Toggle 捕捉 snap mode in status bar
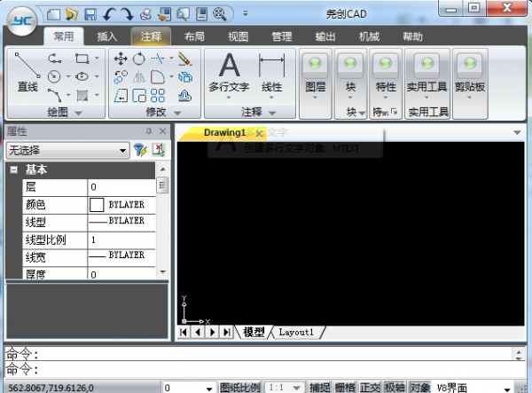Screen dimensions: 532x393 319,387
